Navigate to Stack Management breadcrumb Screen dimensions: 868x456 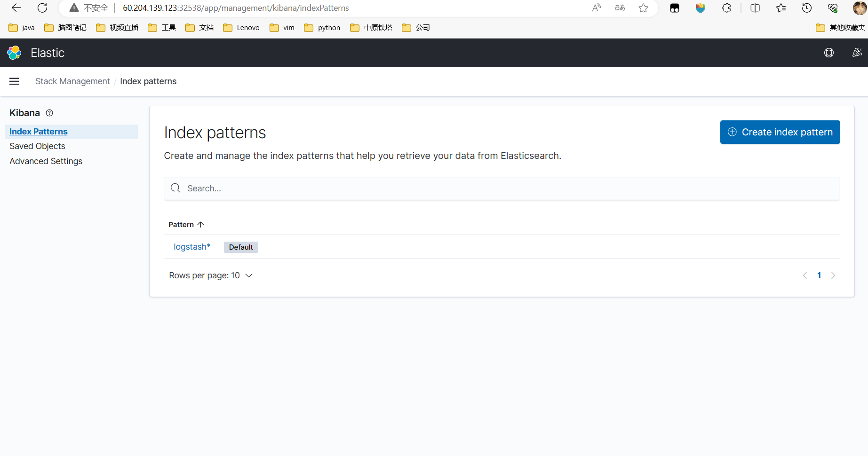point(72,81)
